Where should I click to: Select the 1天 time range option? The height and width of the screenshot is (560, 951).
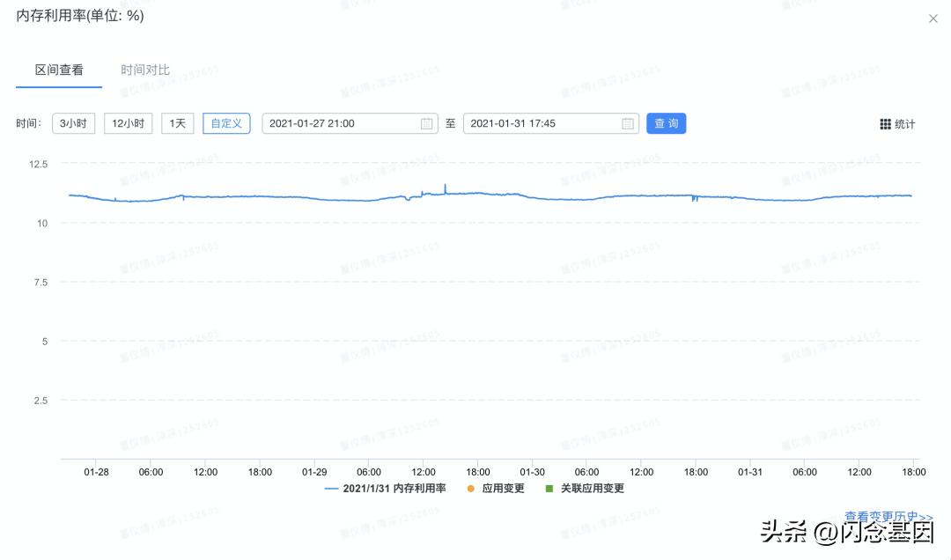pos(176,123)
